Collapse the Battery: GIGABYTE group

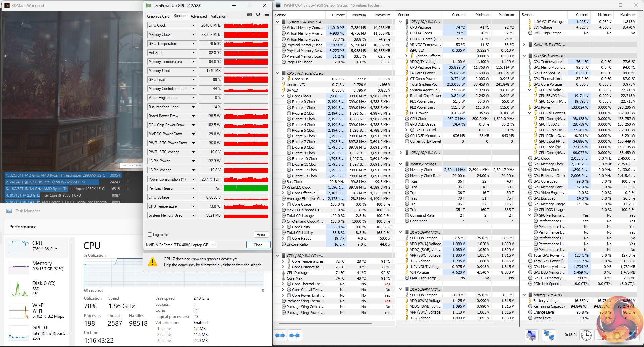524,295
